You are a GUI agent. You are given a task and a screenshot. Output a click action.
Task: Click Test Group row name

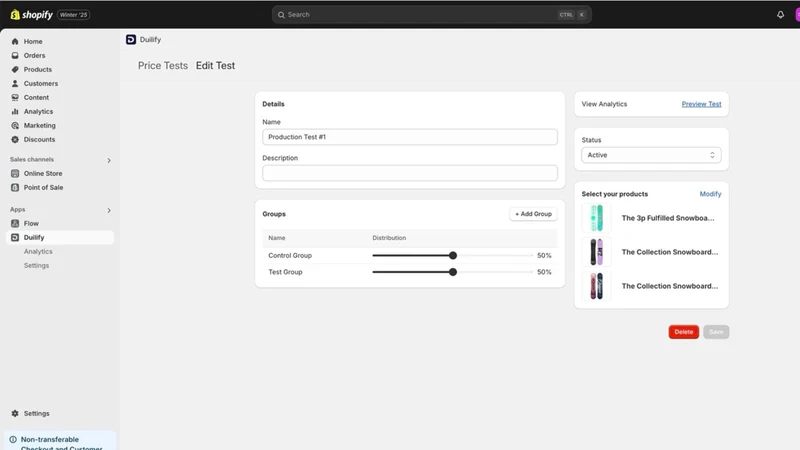click(285, 272)
